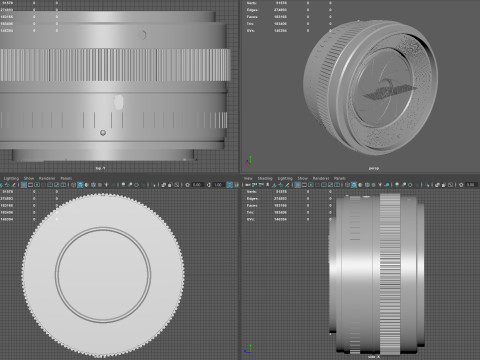Image resolution: width=480 pixels, height=360 pixels.
Task: Select Smooth Shade All in circular-view panel toolbar
Action: (80, 184)
